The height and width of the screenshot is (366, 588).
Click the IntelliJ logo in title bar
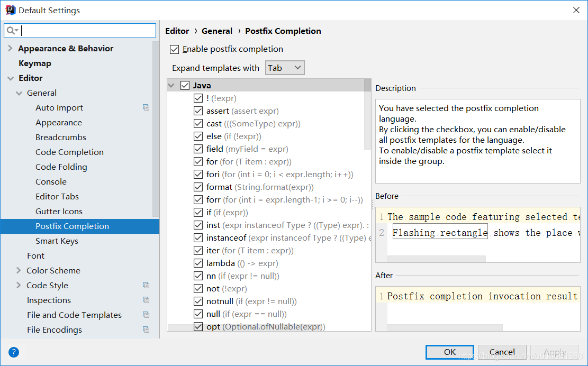coord(10,10)
